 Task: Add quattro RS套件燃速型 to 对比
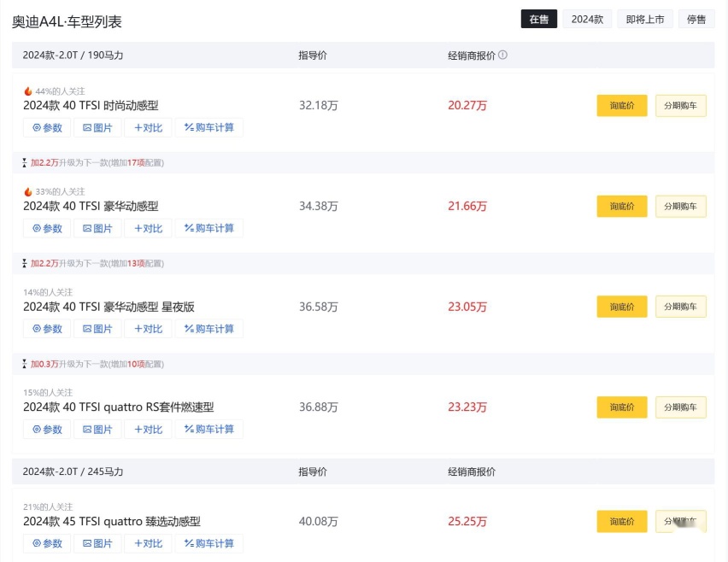[148, 430]
